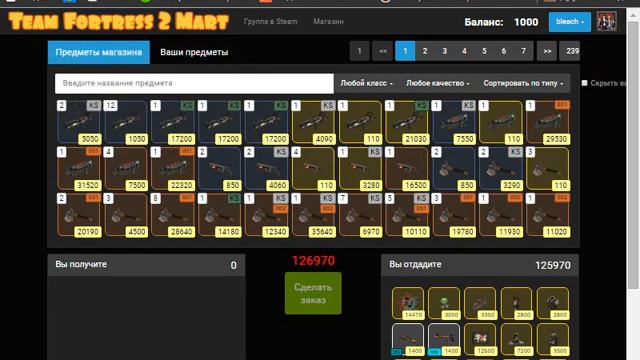The image size is (640, 360).
Task: Choose the item priced 11930
Action: [x=501, y=216]
